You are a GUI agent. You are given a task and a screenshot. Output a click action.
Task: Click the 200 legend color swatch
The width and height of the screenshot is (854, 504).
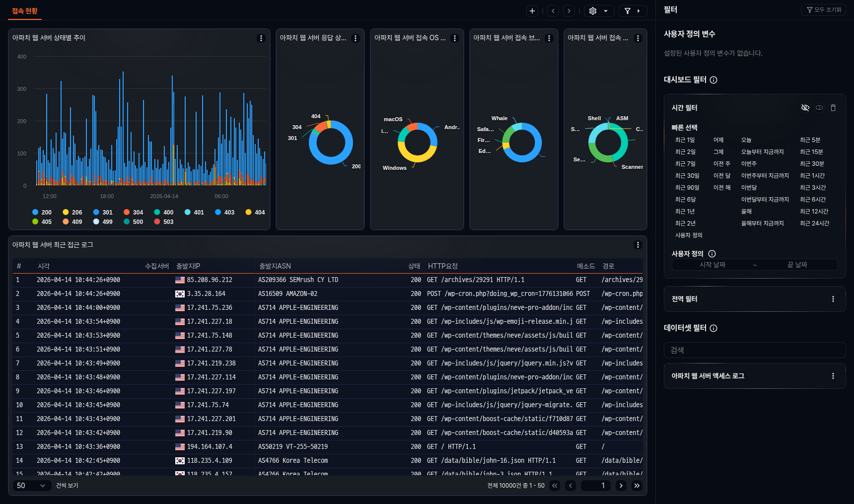click(x=35, y=212)
